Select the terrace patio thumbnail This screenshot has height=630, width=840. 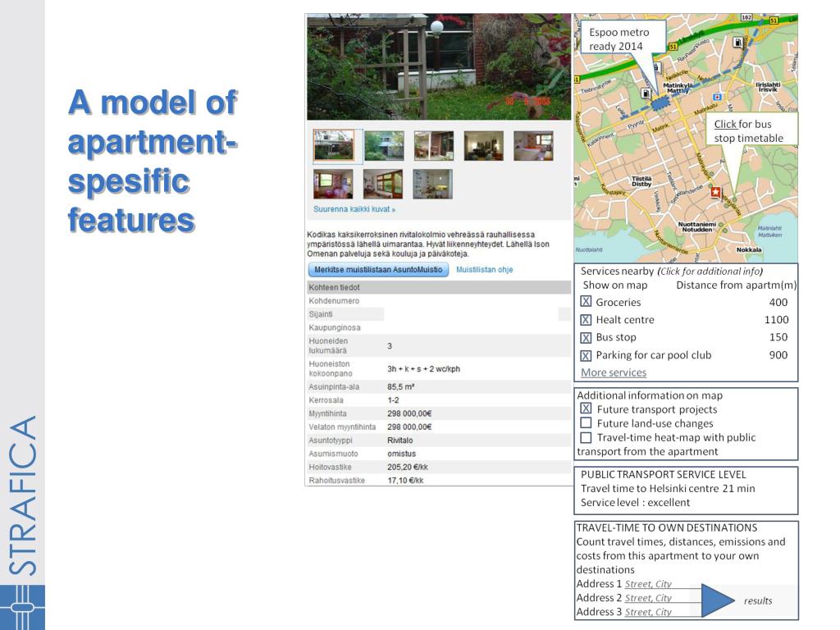434,146
